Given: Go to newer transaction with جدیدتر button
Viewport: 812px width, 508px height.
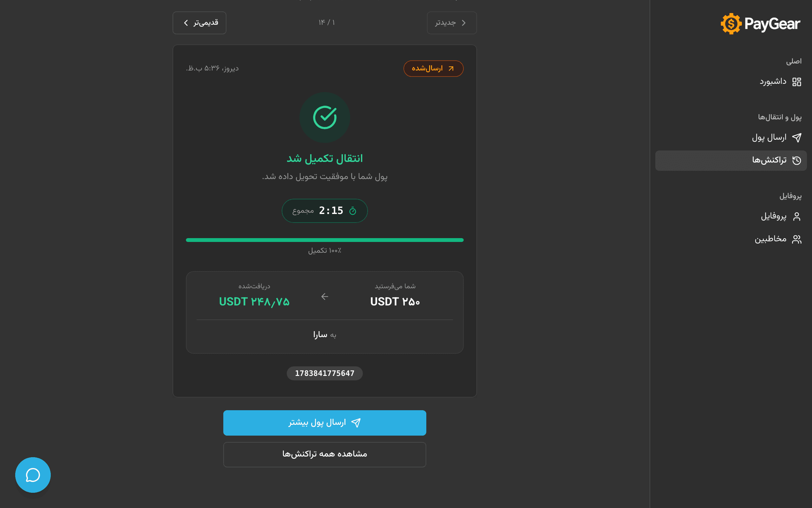Looking at the screenshot, I should pyautogui.click(x=452, y=23).
